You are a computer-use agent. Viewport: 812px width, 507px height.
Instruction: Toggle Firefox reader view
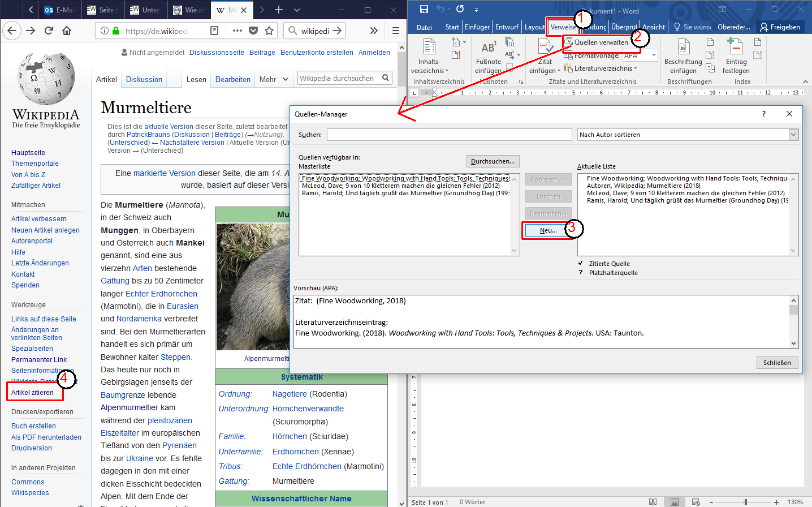pos(214,31)
